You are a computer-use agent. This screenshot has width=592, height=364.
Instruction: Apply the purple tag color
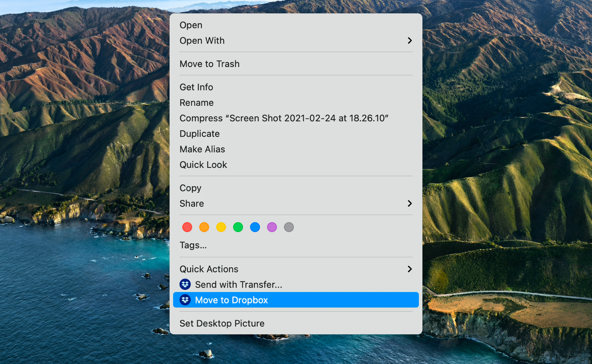point(272,227)
